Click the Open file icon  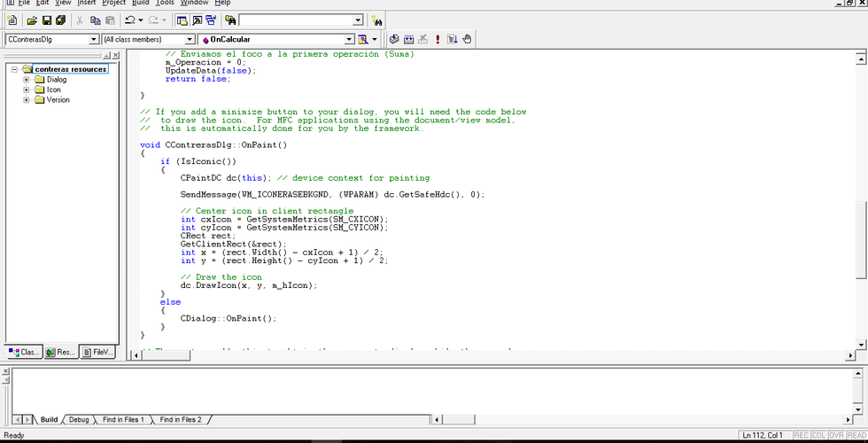tap(32, 20)
